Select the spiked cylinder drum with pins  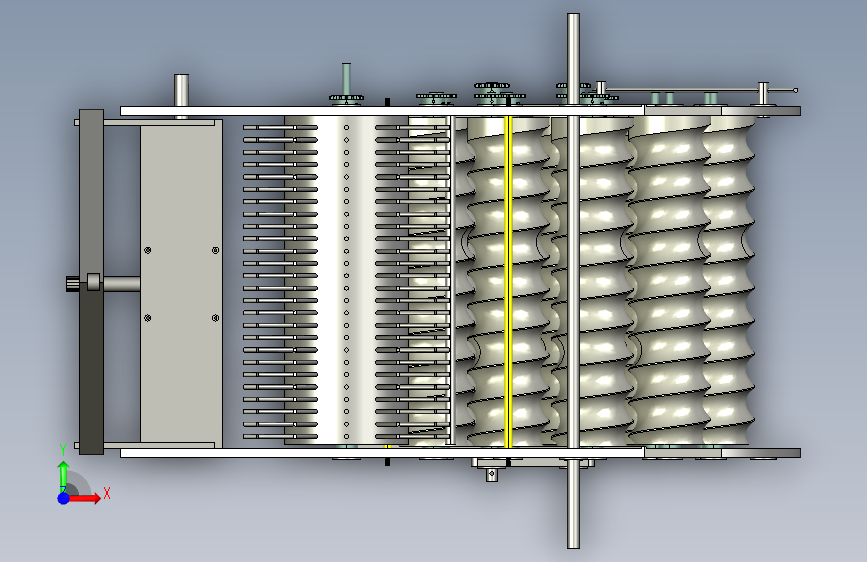pyautogui.click(x=346, y=280)
